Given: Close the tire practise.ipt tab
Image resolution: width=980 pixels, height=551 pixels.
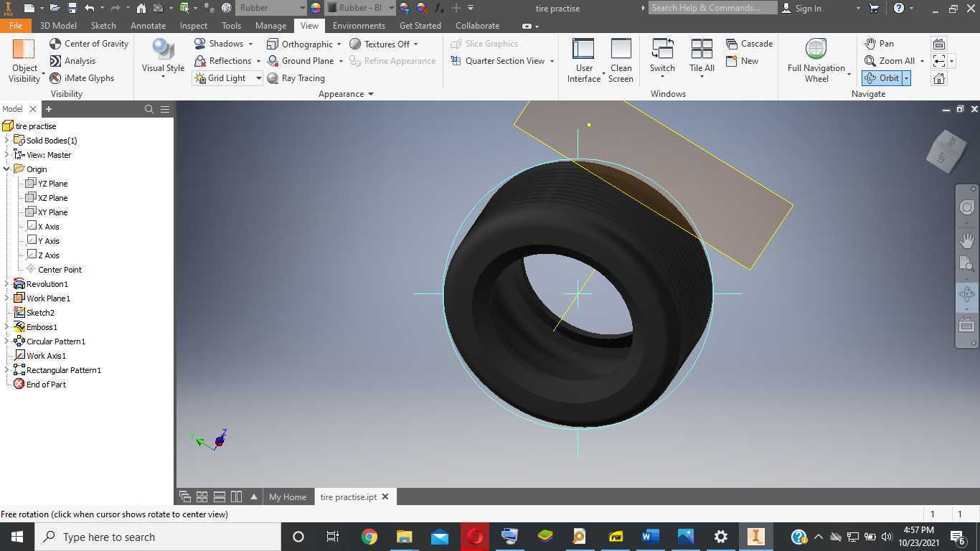Looking at the screenshot, I should tap(385, 496).
